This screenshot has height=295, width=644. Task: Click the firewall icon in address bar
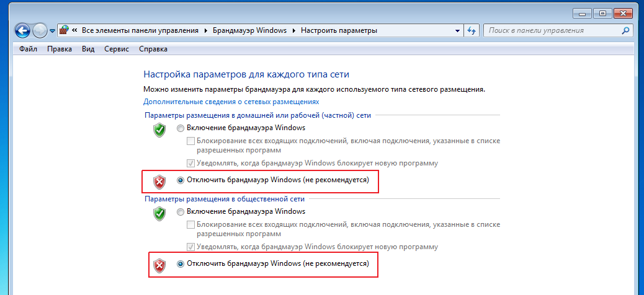[64, 30]
